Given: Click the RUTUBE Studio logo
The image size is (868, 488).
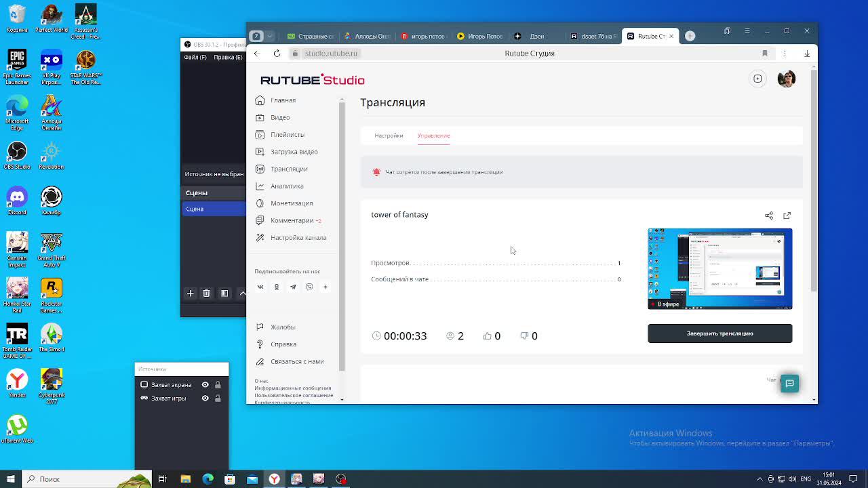Looking at the screenshot, I should [312, 80].
